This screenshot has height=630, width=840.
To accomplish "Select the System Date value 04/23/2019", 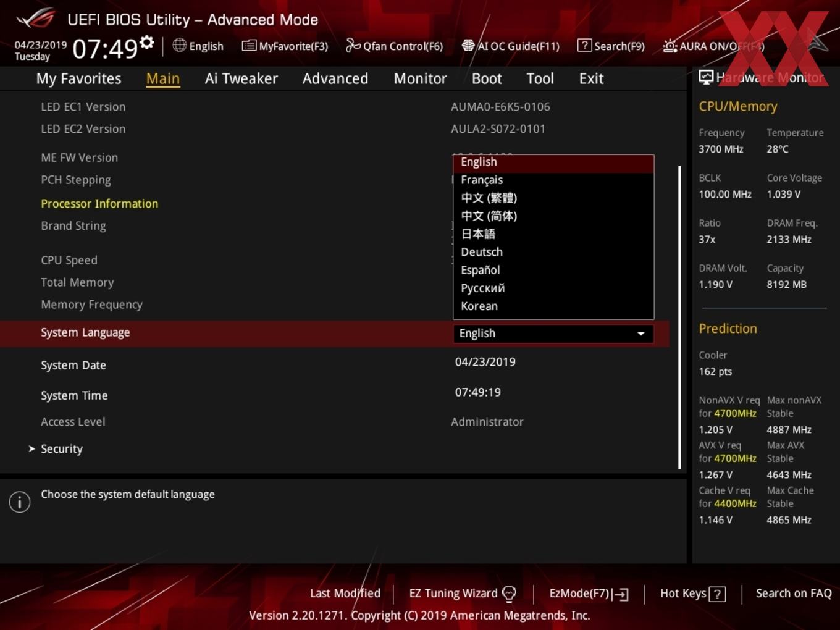I will coord(485,362).
